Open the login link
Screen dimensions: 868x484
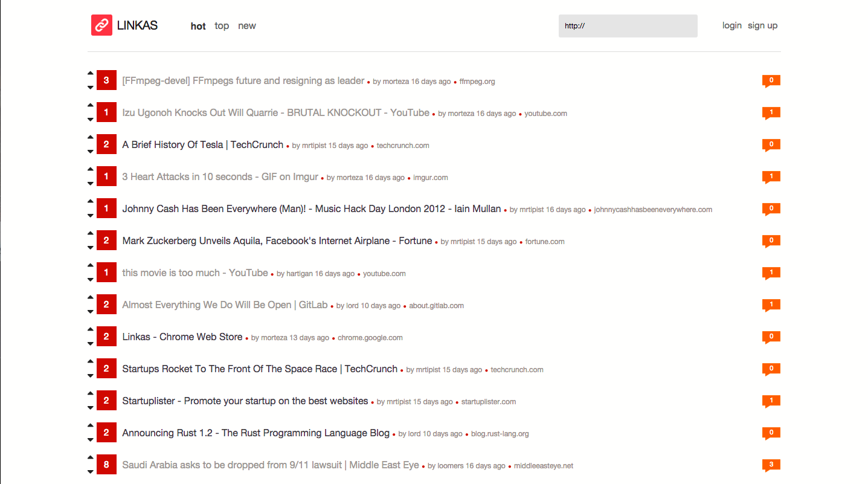tap(732, 25)
